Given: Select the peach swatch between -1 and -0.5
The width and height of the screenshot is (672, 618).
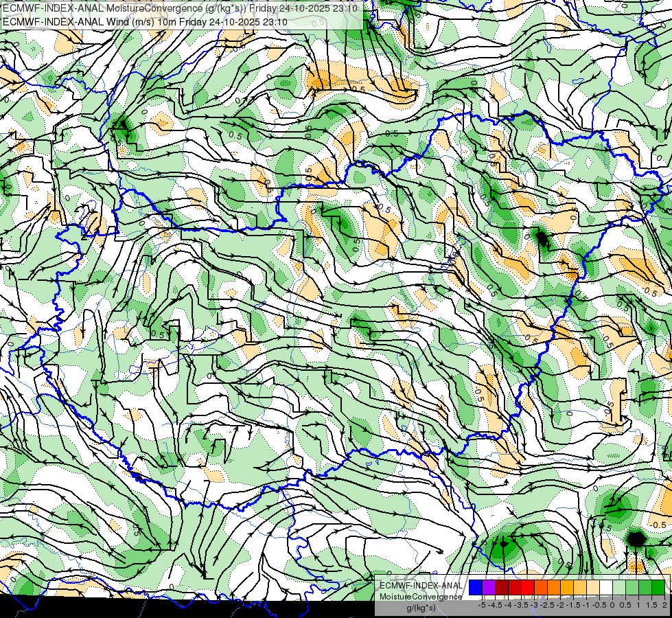Looking at the screenshot, I should [x=593, y=588].
